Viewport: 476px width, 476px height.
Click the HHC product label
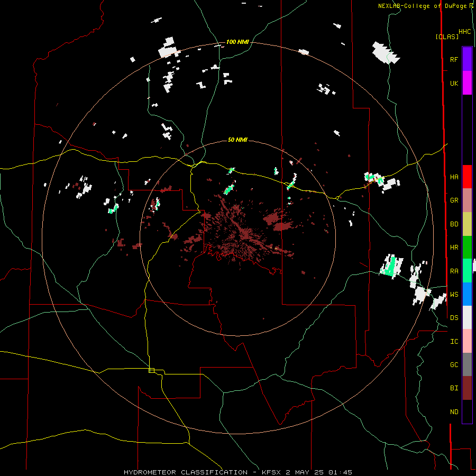tap(465, 32)
